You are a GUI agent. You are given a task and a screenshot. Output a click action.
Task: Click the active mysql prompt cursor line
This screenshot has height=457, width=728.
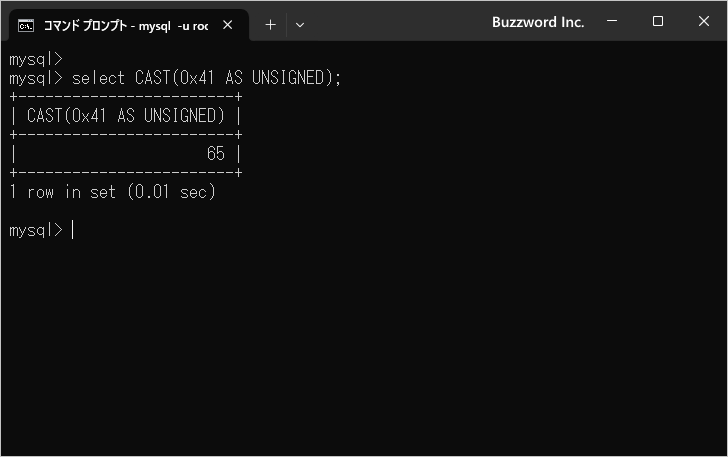click(40, 230)
